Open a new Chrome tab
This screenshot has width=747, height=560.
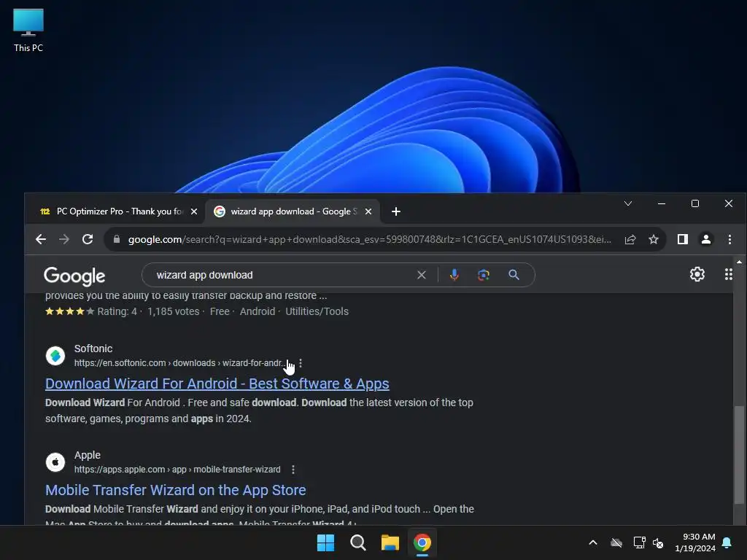point(396,211)
